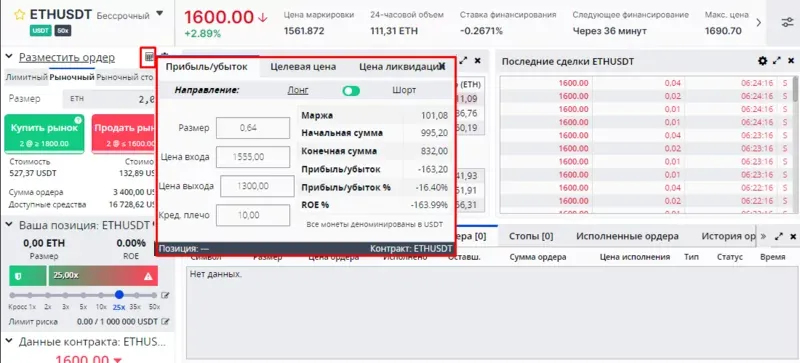Click the warning triangle in the leverage bar

(x=148, y=276)
